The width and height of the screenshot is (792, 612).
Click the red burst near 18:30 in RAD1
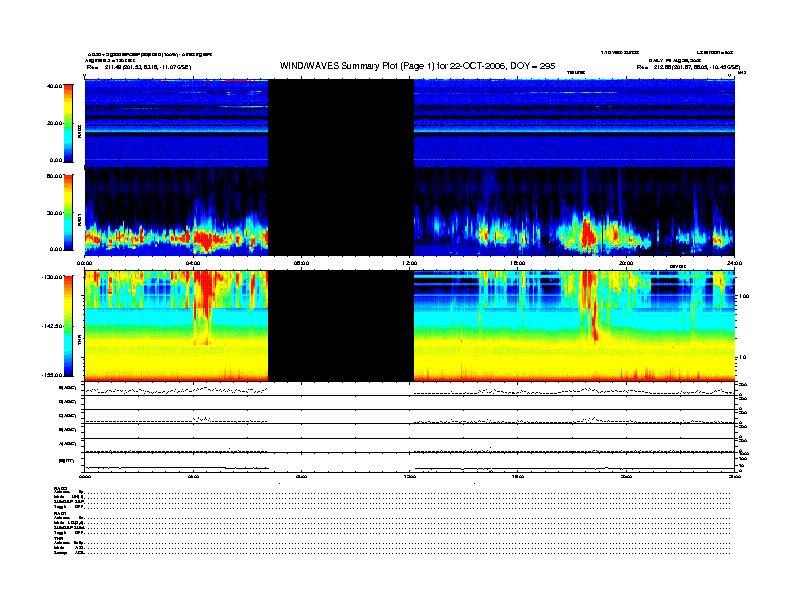click(x=587, y=233)
